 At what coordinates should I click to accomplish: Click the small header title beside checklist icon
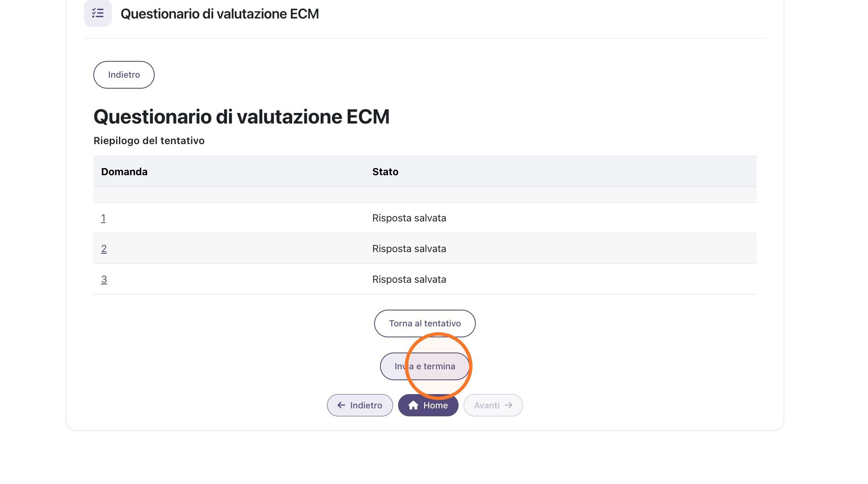pyautogui.click(x=220, y=14)
